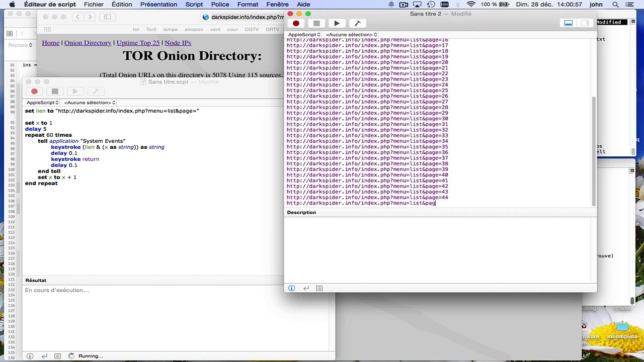Show result return-arrow icon in Sans titre 2
This screenshot has height=362, width=644.
pyautogui.click(x=306, y=288)
